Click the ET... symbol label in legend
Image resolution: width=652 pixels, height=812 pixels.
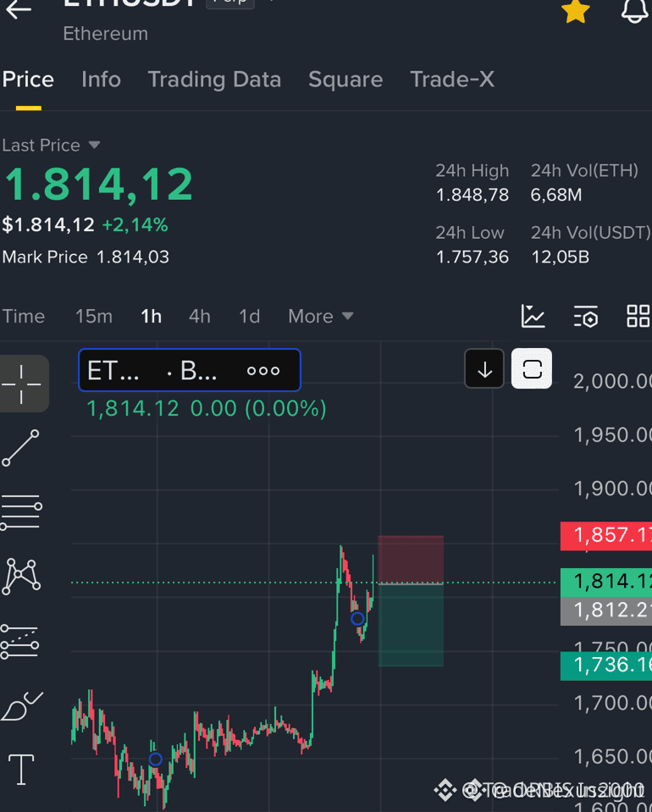(x=113, y=371)
